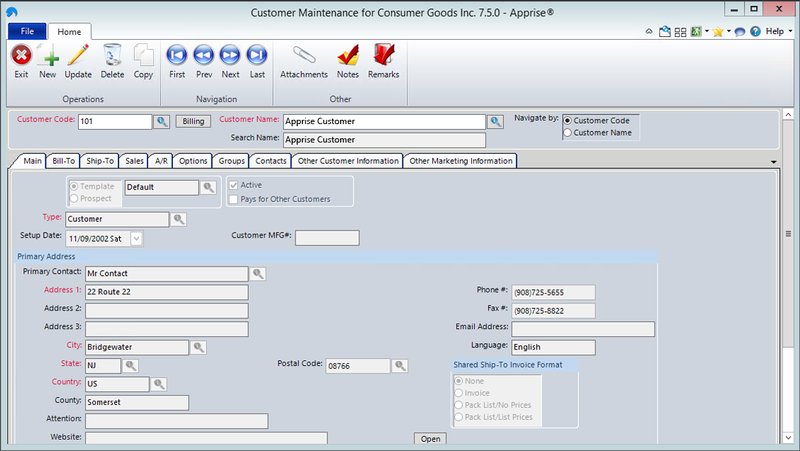Open the Excel icon dropdown arrow
800x451 pixels.
707,32
